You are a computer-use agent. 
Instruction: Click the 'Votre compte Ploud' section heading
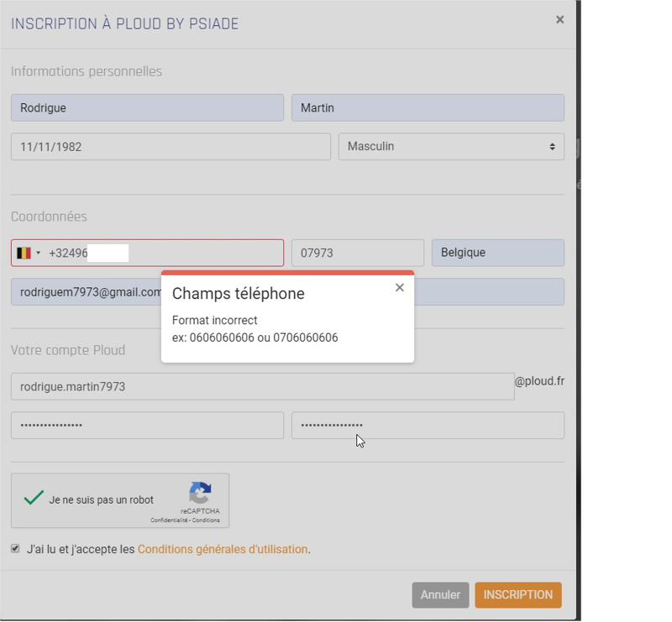point(68,350)
